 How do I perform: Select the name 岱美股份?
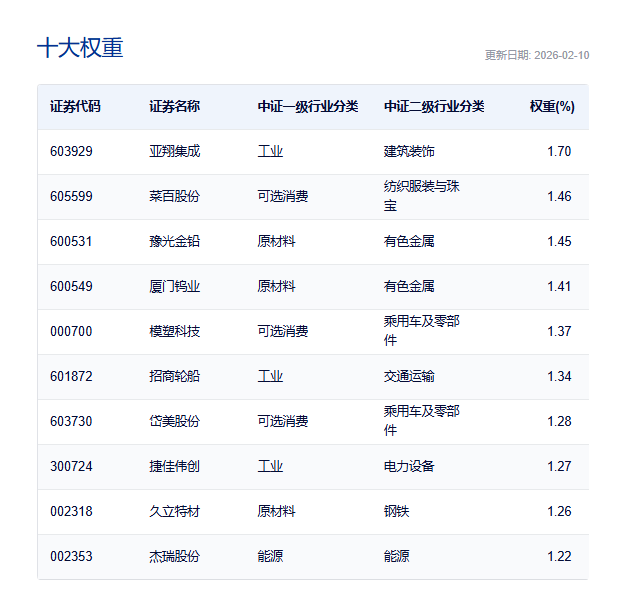coord(174,422)
